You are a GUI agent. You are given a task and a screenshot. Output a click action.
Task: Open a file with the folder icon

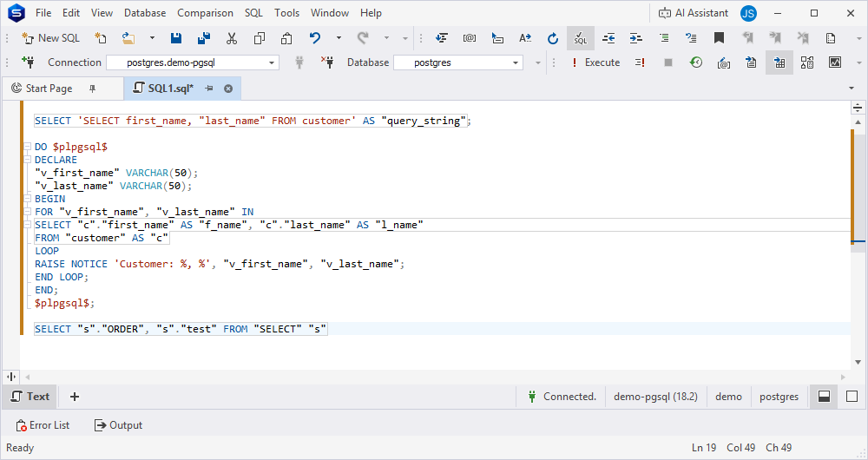coord(128,38)
